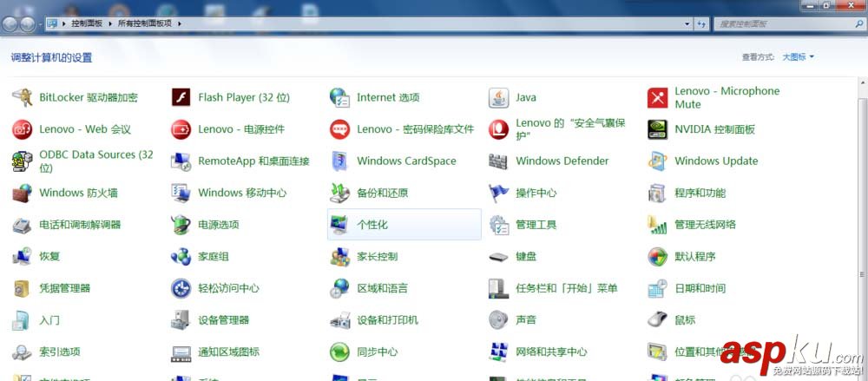Screen dimensions: 868x381
Task: Open 网络和共享中心 icon
Action: (499, 351)
